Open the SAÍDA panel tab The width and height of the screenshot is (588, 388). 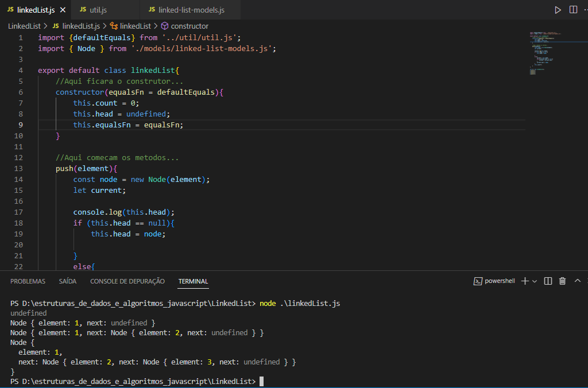68,281
